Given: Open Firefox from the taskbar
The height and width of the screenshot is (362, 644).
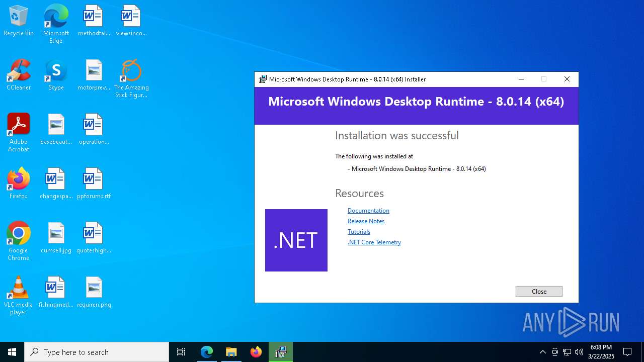Looking at the screenshot, I should (x=256, y=352).
